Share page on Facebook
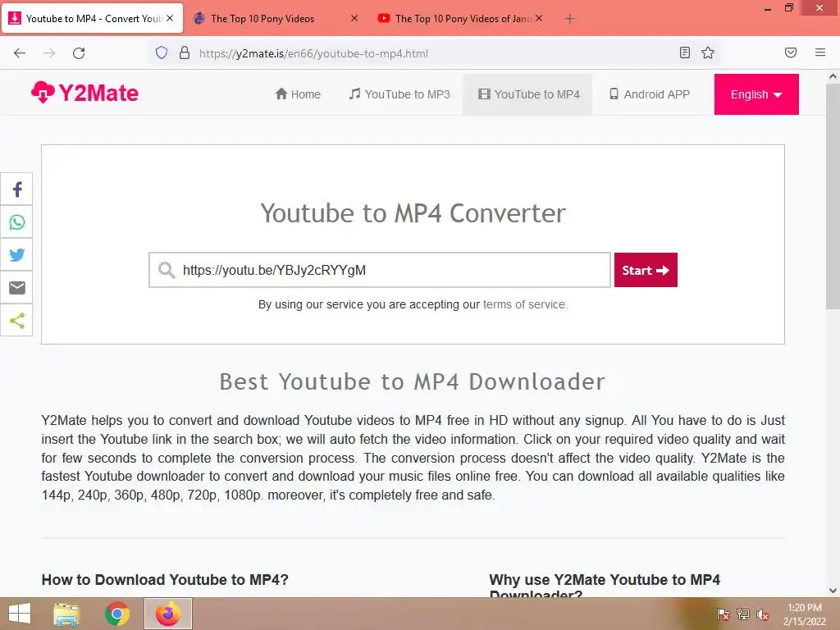This screenshot has width=840, height=630. pos(16,189)
